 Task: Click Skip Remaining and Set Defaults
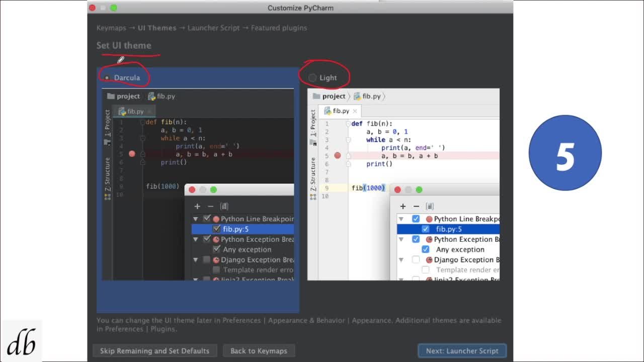coord(154,351)
